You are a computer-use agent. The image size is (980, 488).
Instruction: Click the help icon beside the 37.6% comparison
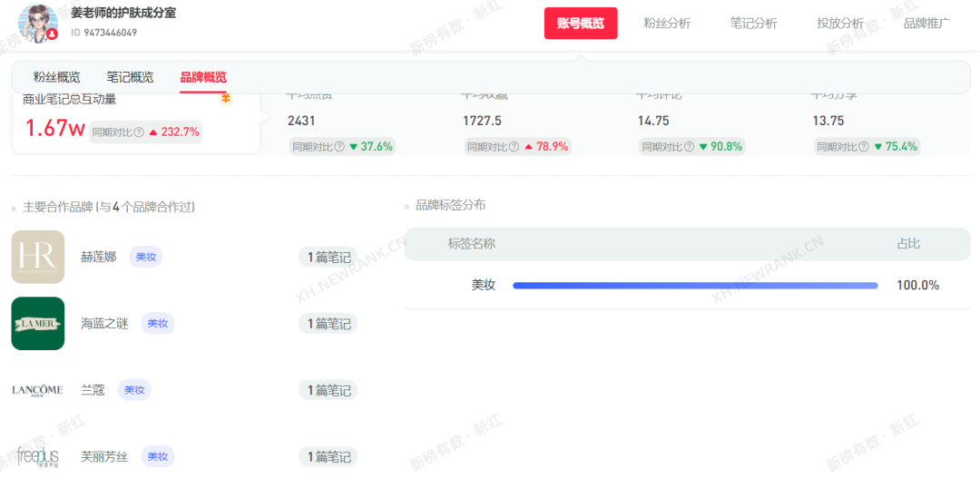pyautogui.click(x=338, y=147)
